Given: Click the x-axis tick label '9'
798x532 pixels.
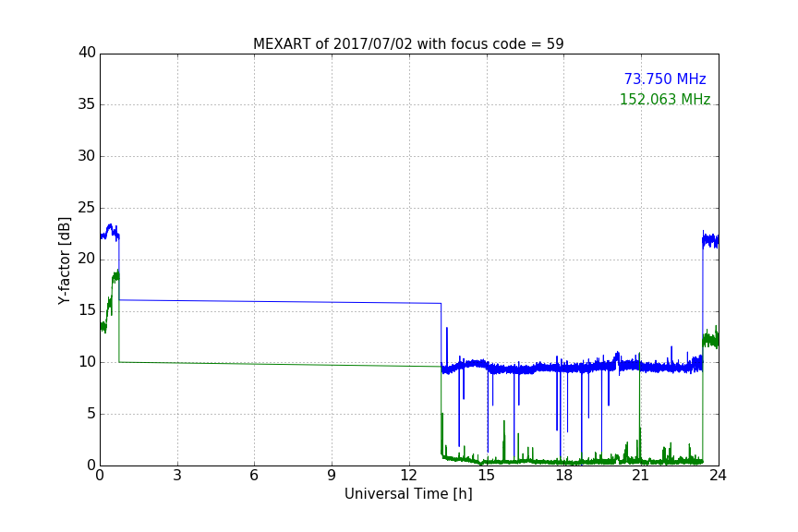Looking at the screenshot, I should [x=332, y=476].
